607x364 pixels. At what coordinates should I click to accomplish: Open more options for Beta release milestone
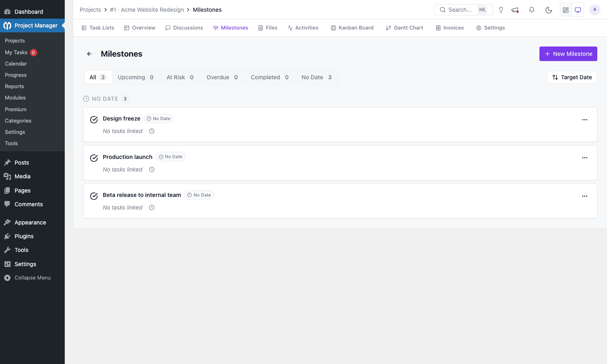[585, 196]
